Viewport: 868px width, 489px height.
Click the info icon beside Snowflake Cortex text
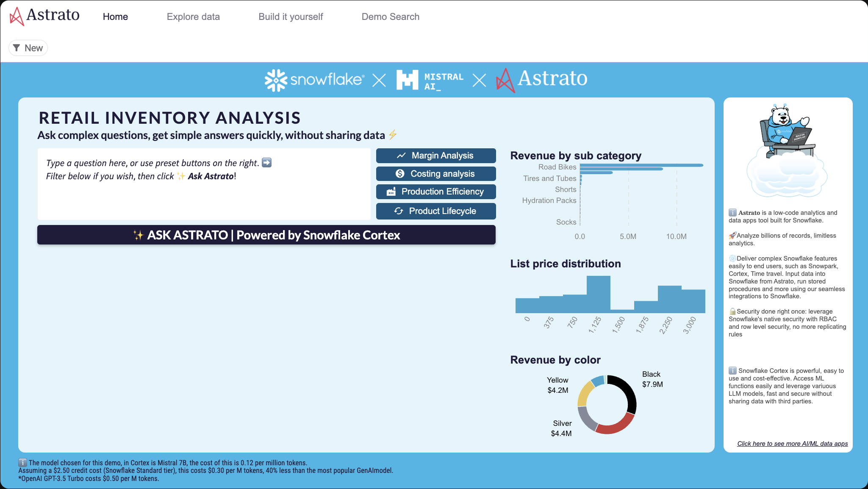(x=732, y=371)
